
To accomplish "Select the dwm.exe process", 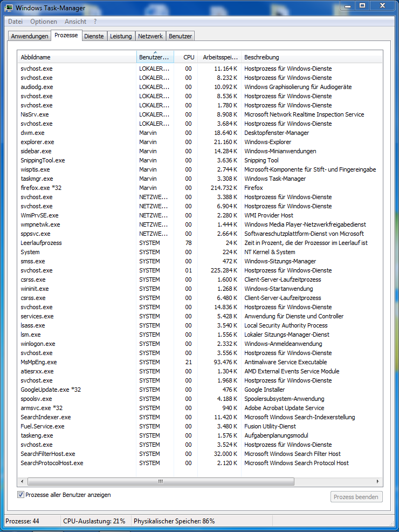I will (200, 133).
